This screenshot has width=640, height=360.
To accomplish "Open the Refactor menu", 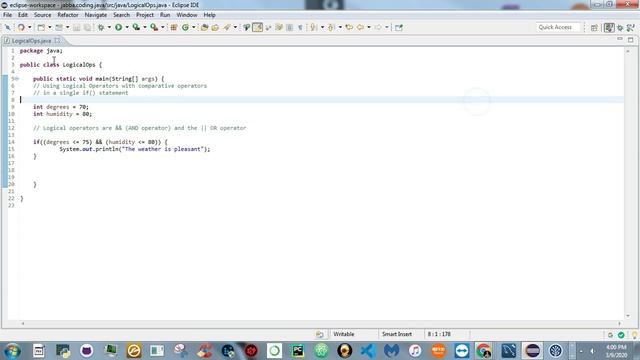I will (x=68, y=15).
